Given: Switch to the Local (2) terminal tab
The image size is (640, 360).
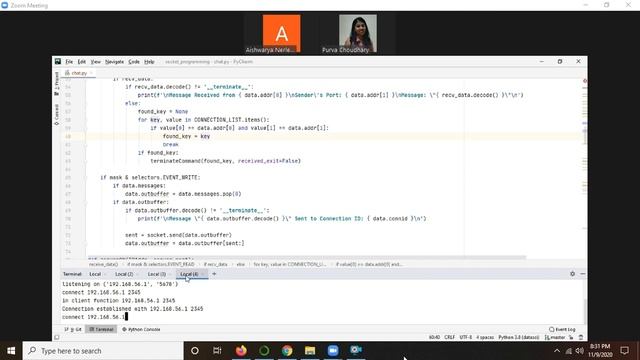Looking at the screenshot, I should 124,274.
